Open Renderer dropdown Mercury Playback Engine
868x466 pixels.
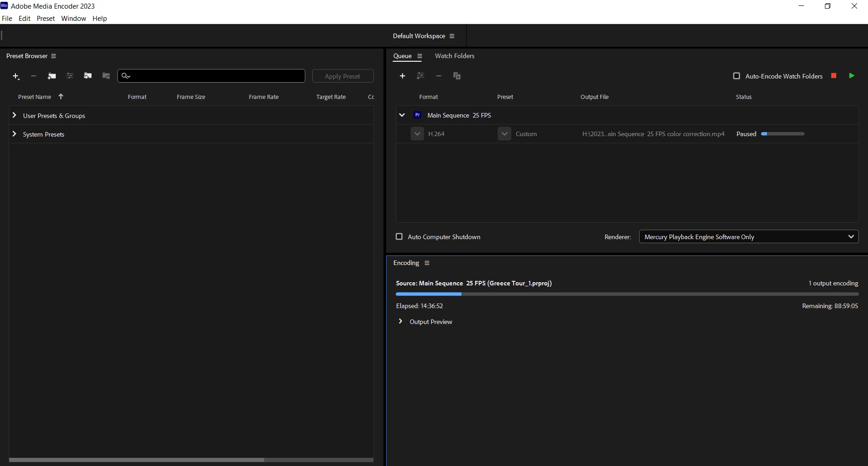(x=749, y=236)
